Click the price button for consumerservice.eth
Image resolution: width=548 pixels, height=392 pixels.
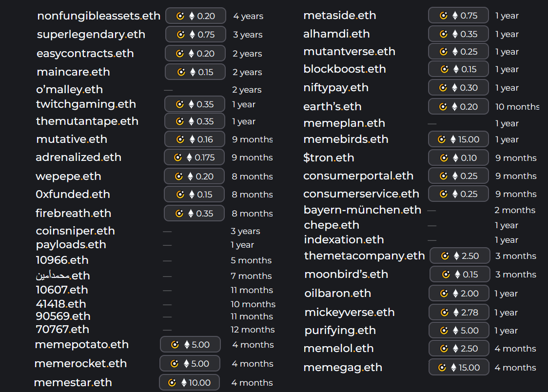pyautogui.click(x=458, y=194)
